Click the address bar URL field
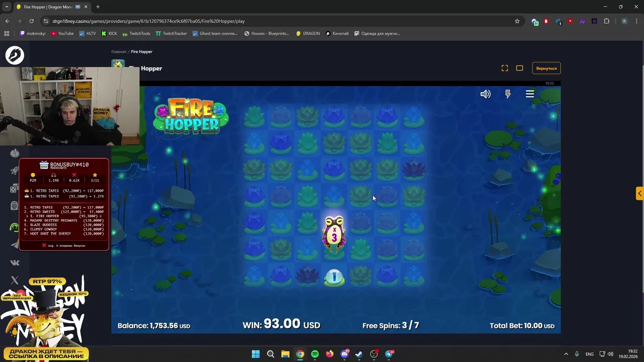The height and width of the screenshot is (362, 644). click(x=282, y=21)
